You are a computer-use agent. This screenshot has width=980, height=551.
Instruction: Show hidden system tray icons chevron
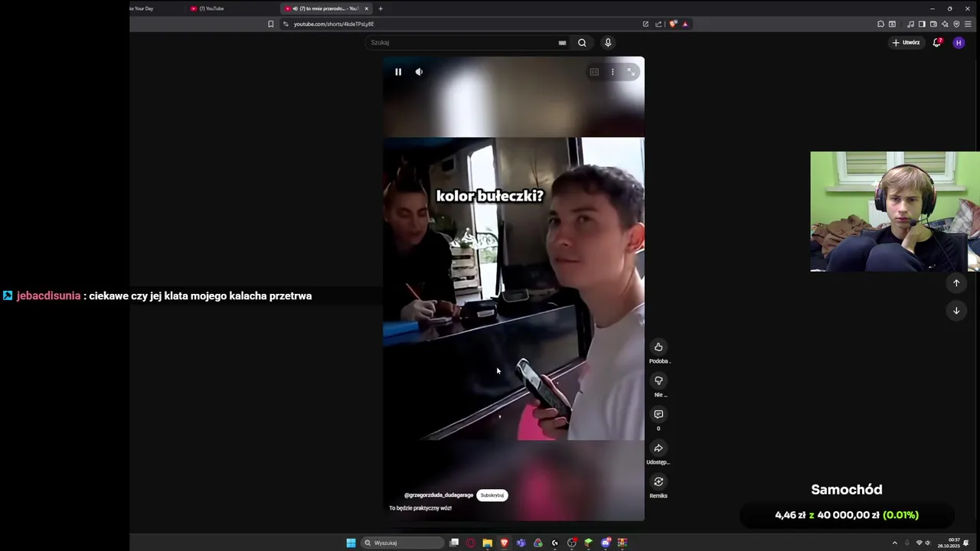(894, 543)
